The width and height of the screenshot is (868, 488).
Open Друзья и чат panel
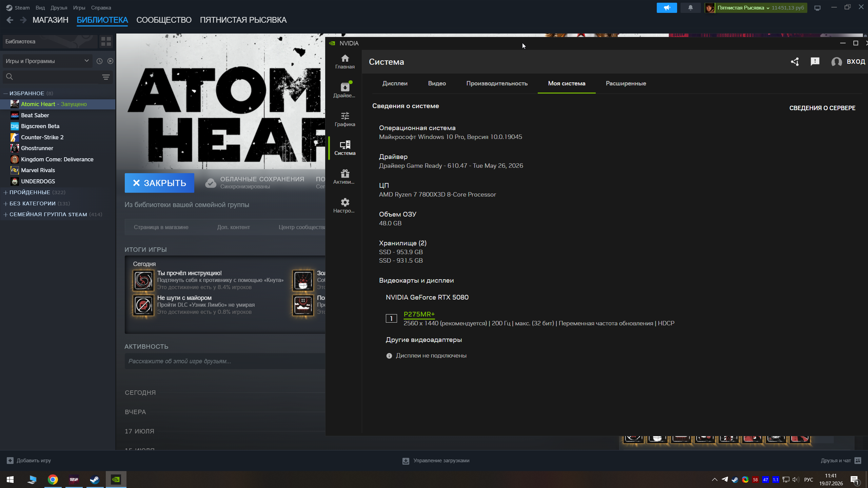[x=841, y=461]
